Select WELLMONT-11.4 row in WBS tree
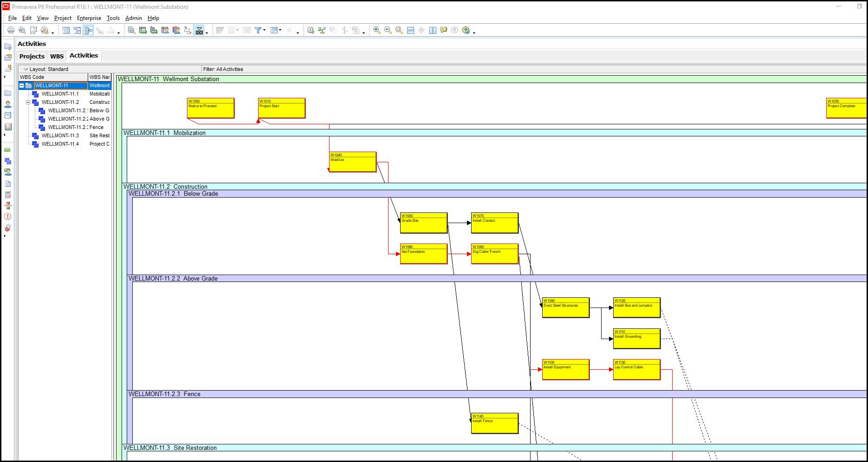This screenshot has height=462, width=868. click(65, 144)
